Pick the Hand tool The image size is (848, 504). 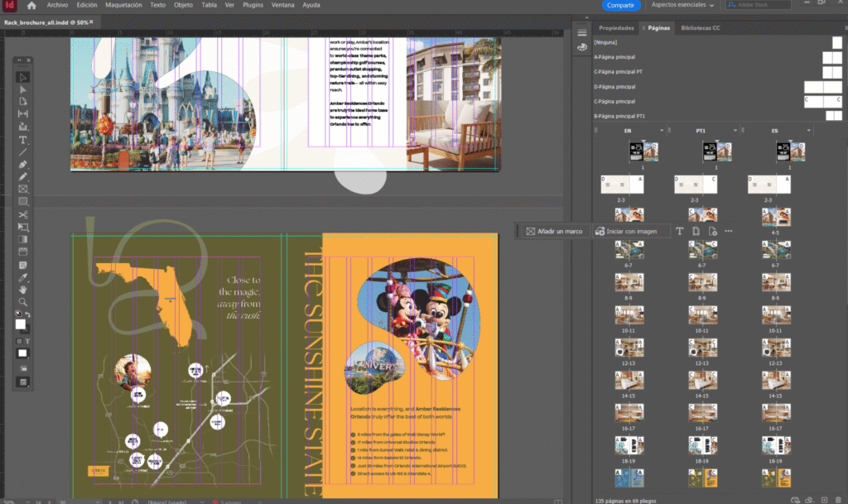point(23,290)
